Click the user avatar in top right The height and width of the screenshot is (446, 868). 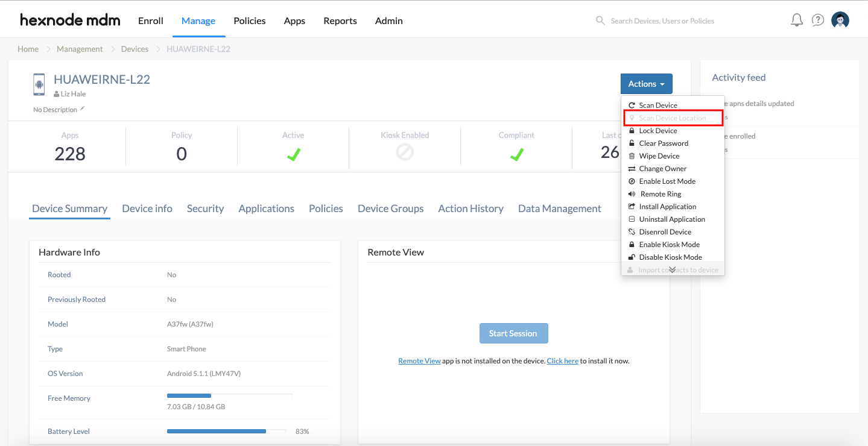(840, 19)
